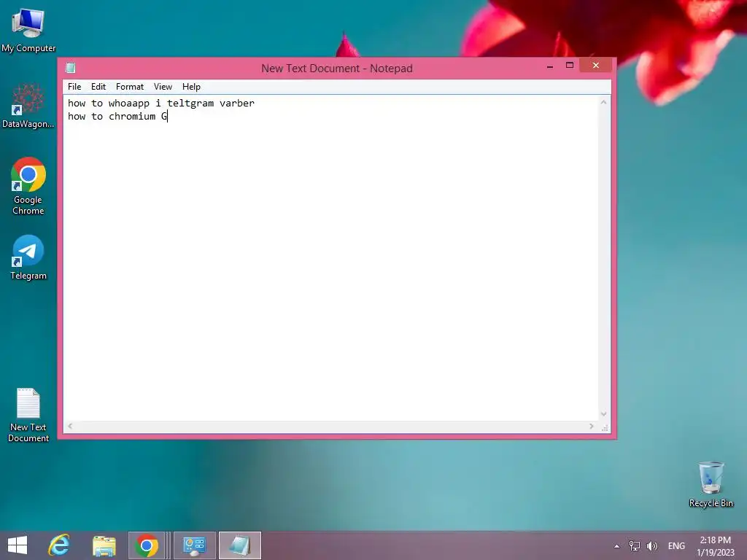Click the Notepad title bar text
Viewport: 747px width, 560px height.
337,68
